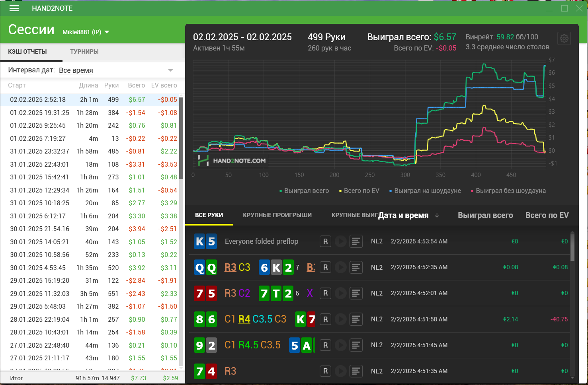
Task: Select session 31.01.2025 15:42:41
Action: [x=90, y=177]
